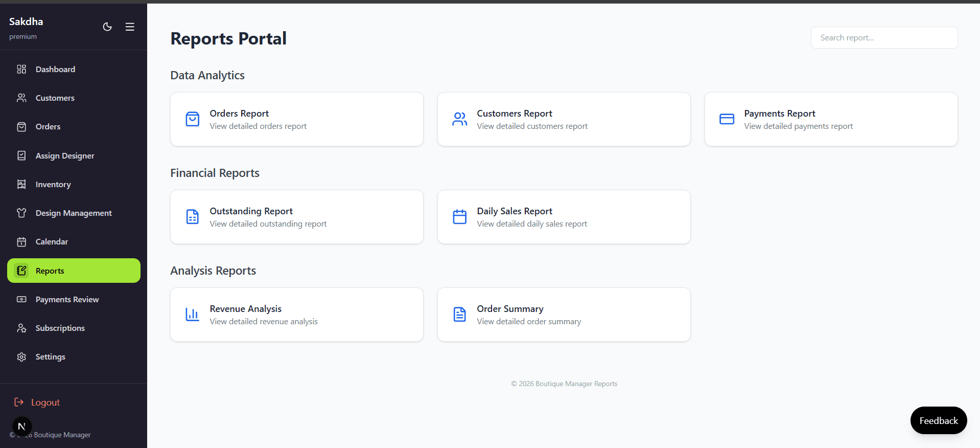Click the Dashboard grid icon in the sidebar
This screenshot has width=980, height=448.
(x=21, y=69)
